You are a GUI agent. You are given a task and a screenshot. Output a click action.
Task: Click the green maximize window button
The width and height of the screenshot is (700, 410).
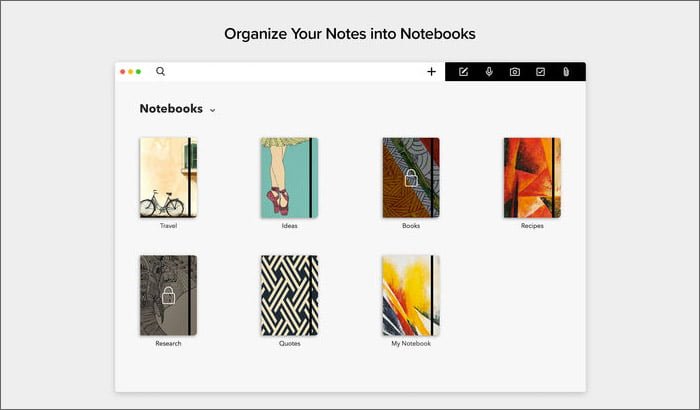(138, 71)
